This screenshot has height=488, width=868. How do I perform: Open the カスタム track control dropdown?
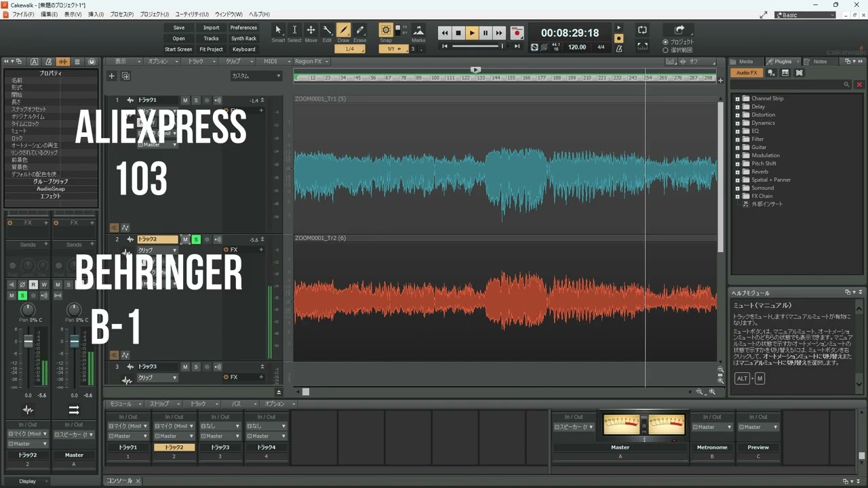point(256,76)
